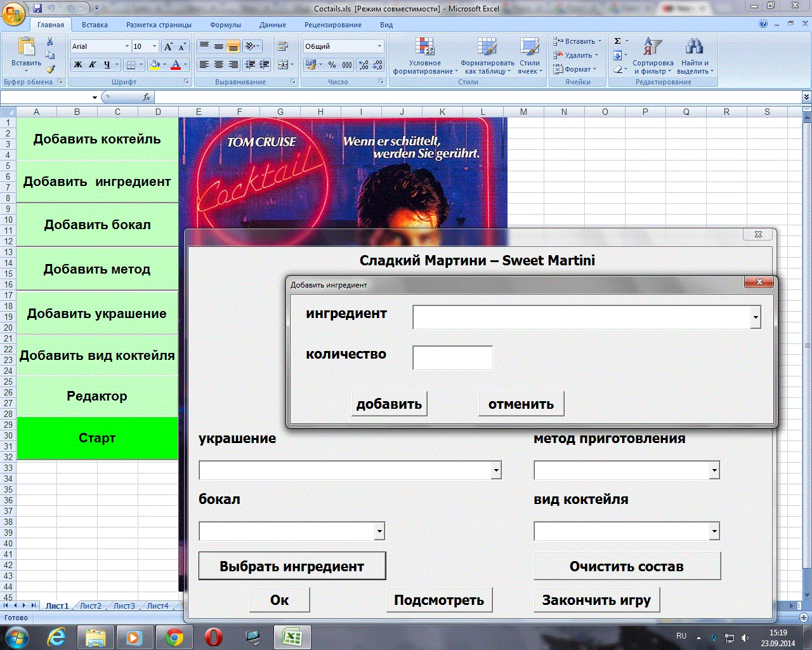Click the добавить button in the dialog
Viewport: 812px width, 650px height.
click(x=389, y=404)
